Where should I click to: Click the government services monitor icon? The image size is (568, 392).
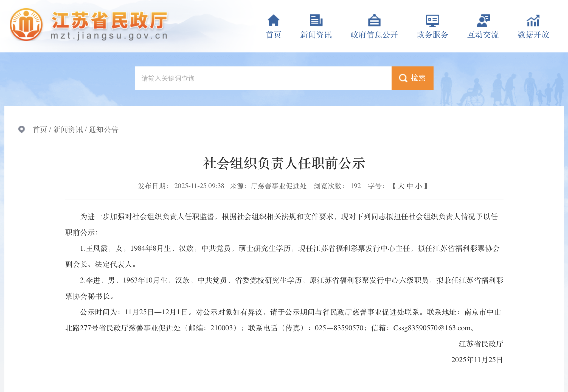coord(432,20)
